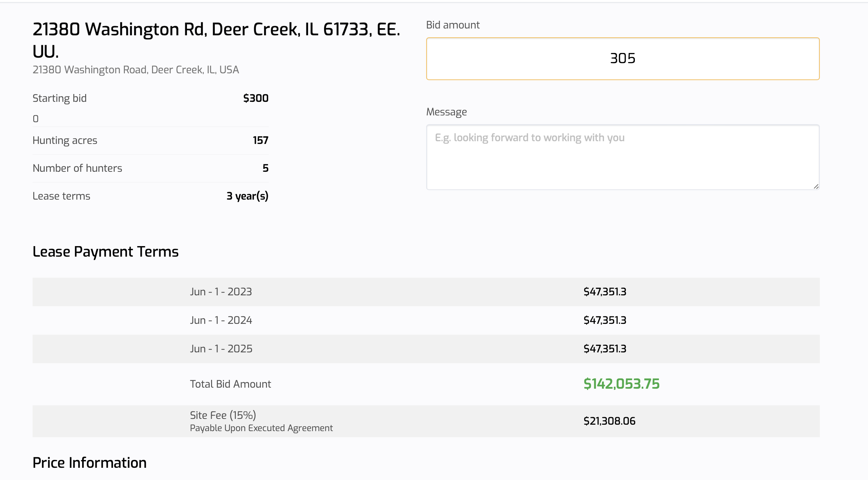Click the Message box resize handle
Screen dimensions: 868x480
(x=816, y=186)
